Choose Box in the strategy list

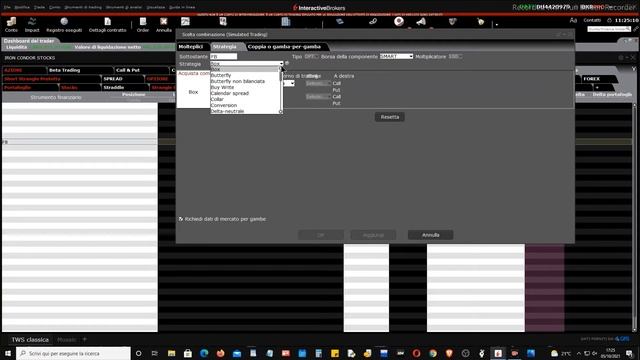pos(244,69)
